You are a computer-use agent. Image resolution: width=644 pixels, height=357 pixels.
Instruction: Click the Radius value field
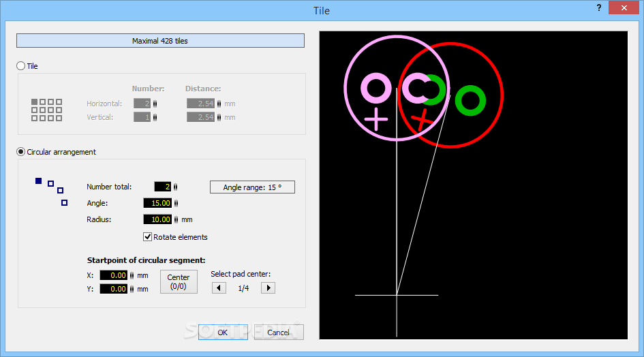coord(157,219)
